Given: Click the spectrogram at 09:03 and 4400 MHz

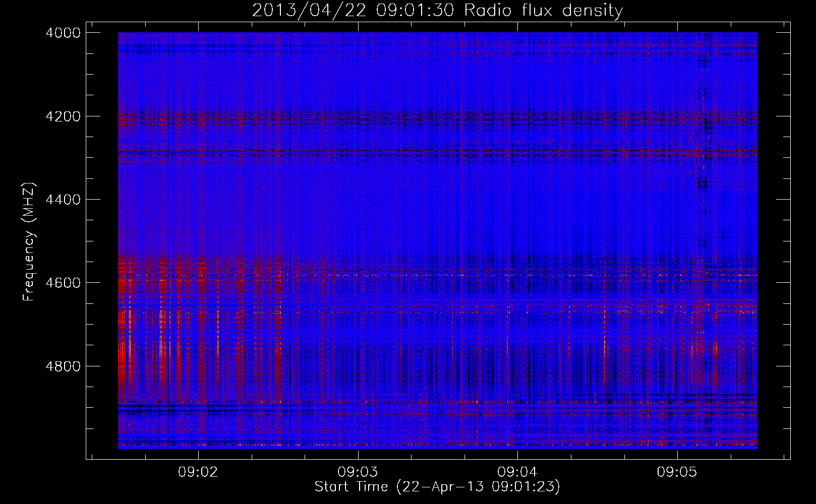Looking at the screenshot, I should click(358, 200).
